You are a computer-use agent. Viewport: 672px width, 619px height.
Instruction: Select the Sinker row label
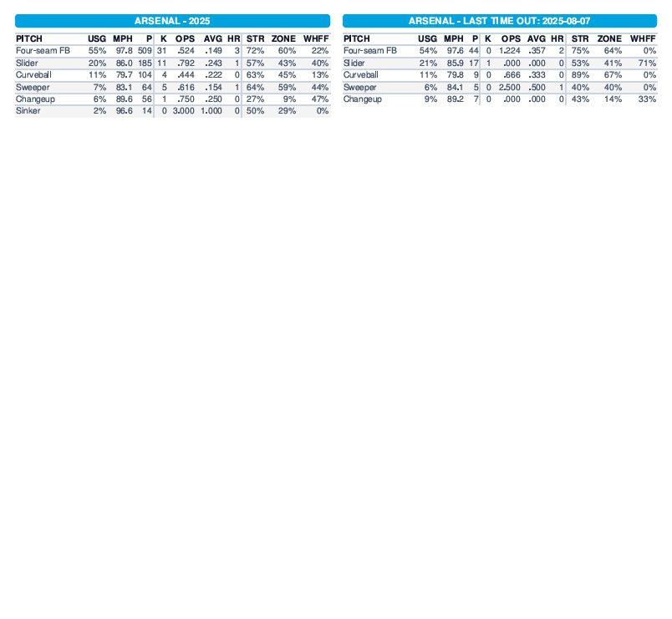click(27, 111)
